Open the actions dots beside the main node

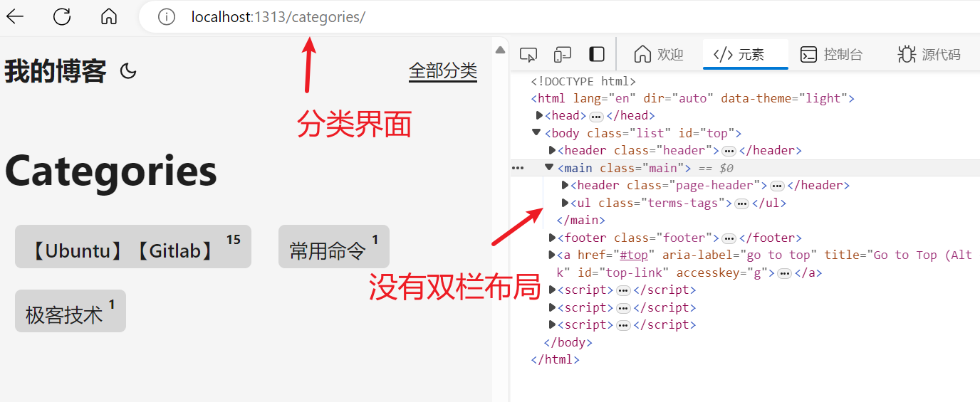coord(518,168)
